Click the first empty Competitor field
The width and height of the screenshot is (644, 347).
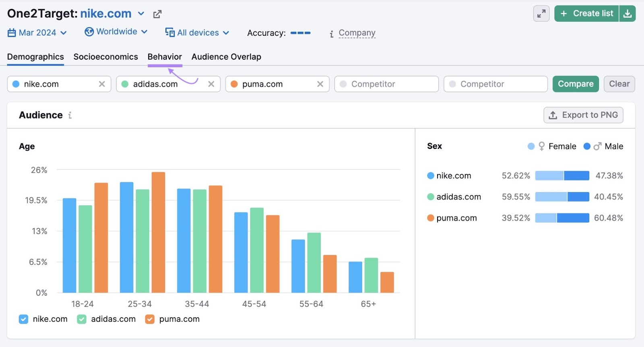point(386,84)
